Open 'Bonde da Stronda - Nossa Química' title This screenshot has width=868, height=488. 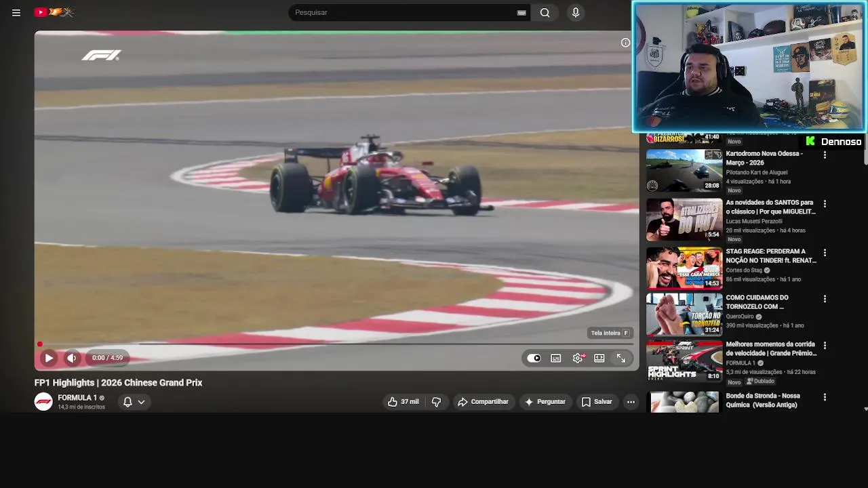click(763, 400)
